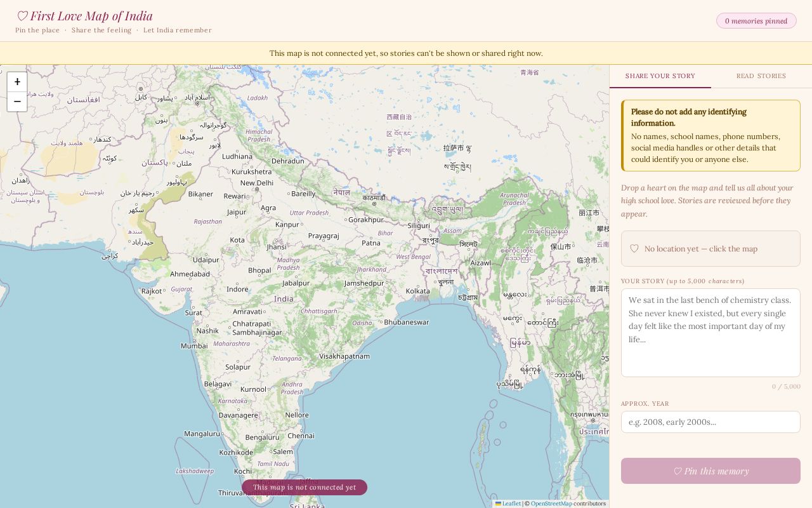This screenshot has width=812, height=508.
Task: Click the map not connected toast
Action: [x=304, y=488]
